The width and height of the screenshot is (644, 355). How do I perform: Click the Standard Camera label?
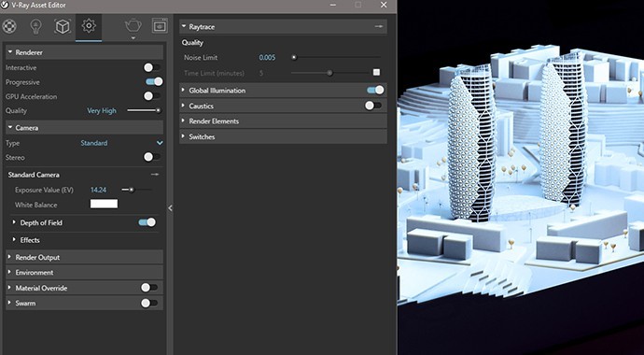pyautogui.click(x=34, y=175)
